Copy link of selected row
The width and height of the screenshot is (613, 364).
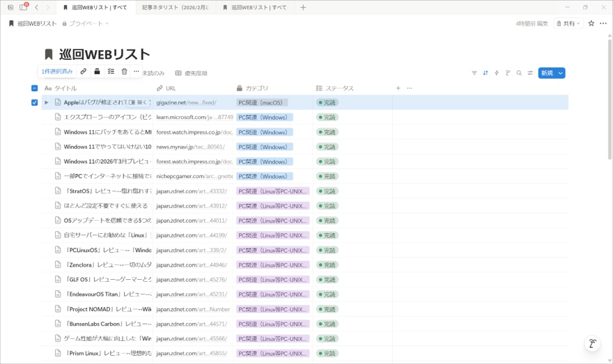[x=84, y=72]
